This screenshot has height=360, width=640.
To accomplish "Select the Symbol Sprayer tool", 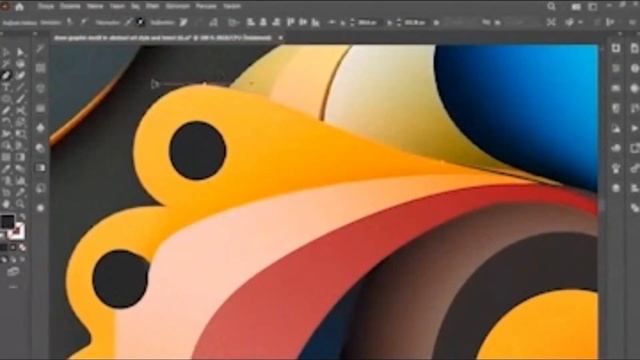I will [6, 180].
